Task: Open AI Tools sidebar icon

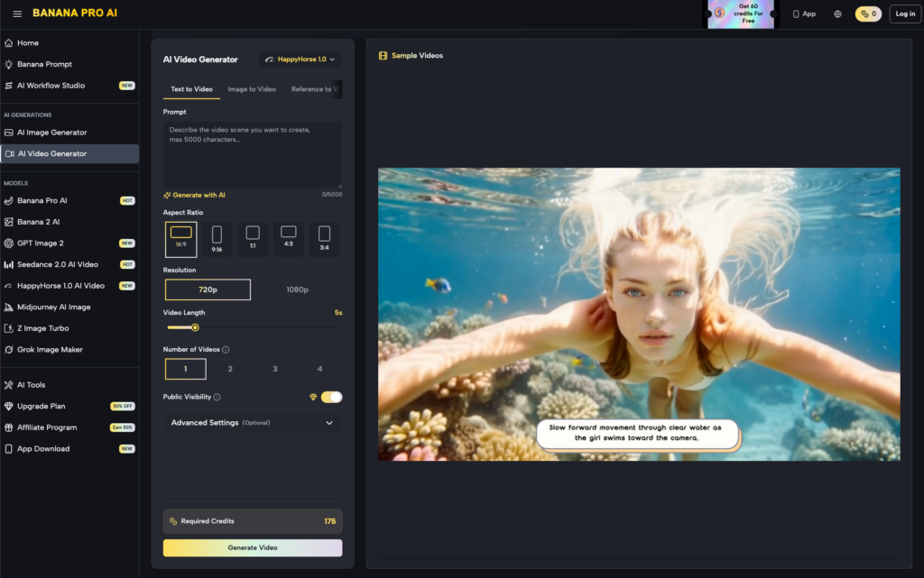Action: coord(9,385)
